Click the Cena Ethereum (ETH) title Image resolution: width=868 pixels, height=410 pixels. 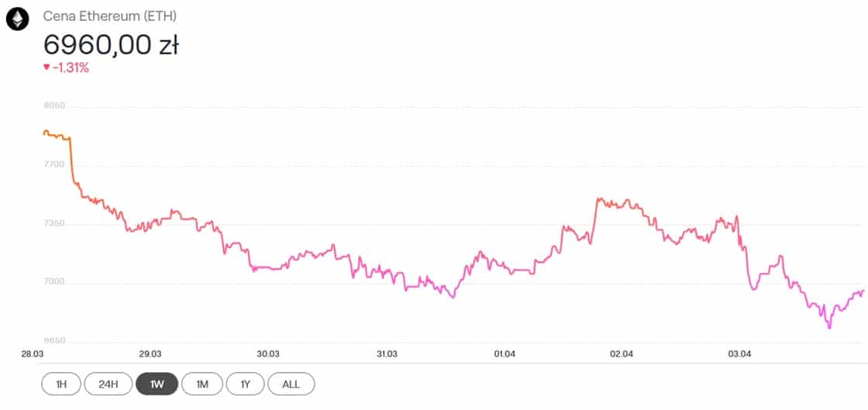pyautogui.click(x=110, y=16)
